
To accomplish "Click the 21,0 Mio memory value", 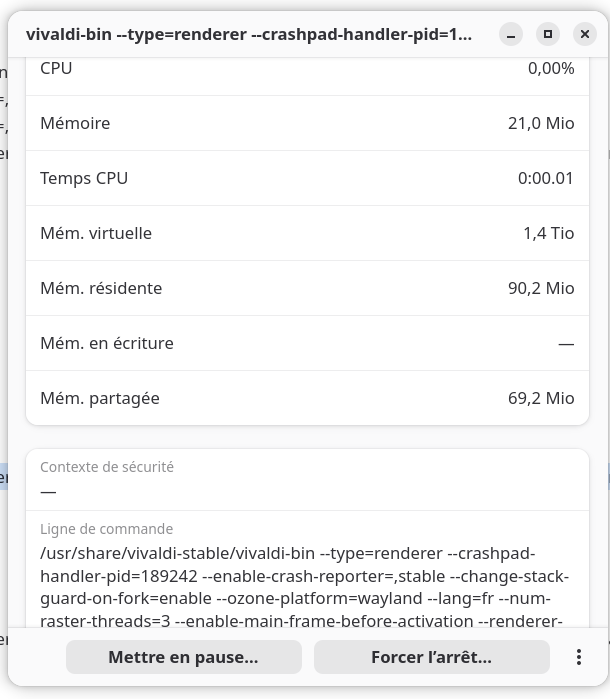I will pyautogui.click(x=541, y=123).
